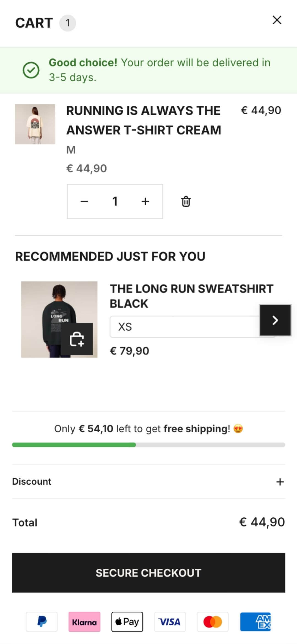
Task: Click the American Express icon
Action: [x=255, y=622]
